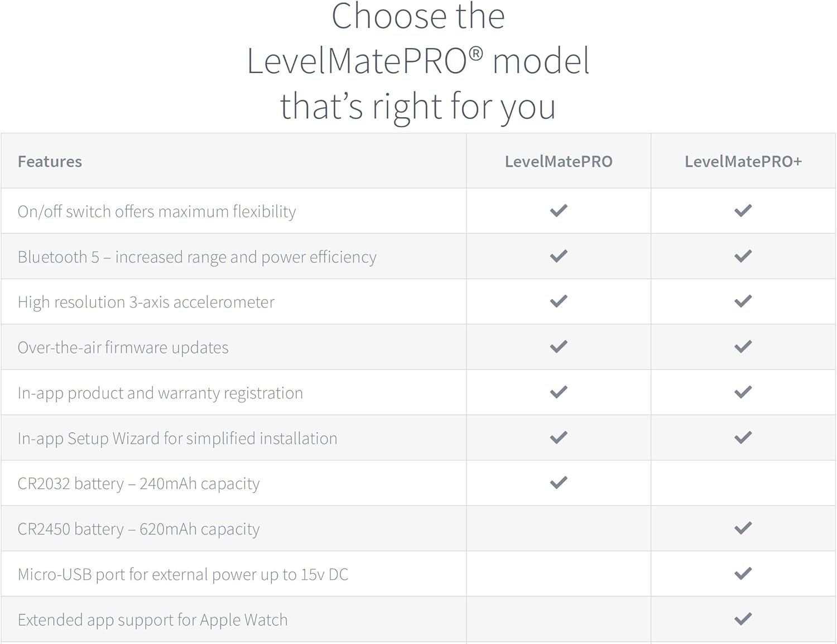
Task: Click LevelMatePRO checkmark for warranty registration row
Action: 559,392
